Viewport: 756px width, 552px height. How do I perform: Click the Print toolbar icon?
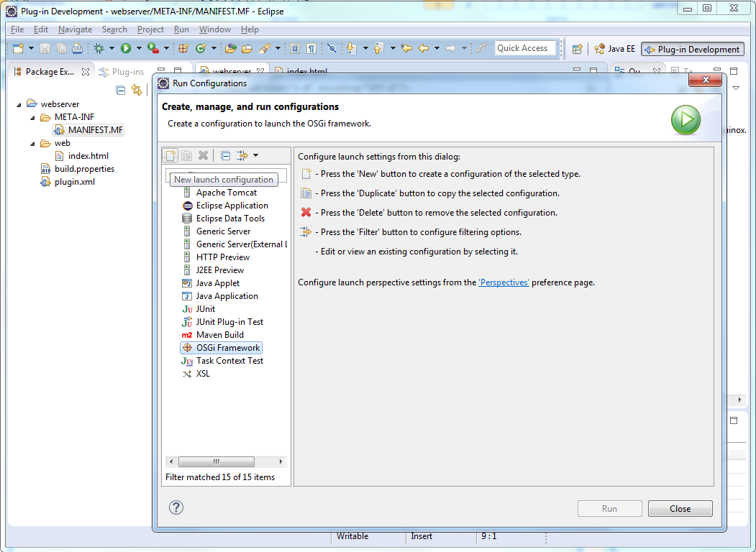pos(77,48)
